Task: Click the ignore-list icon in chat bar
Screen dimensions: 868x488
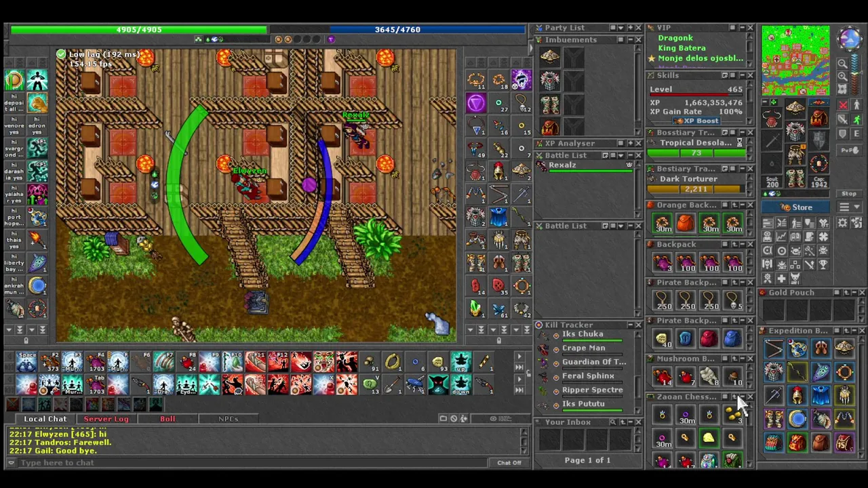Action: 454,419
